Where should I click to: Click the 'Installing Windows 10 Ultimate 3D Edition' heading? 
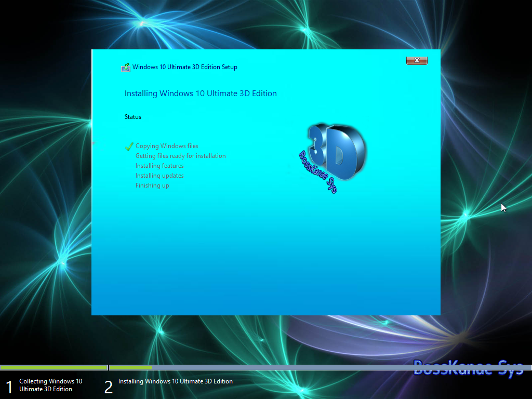click(x=201, y=94)
